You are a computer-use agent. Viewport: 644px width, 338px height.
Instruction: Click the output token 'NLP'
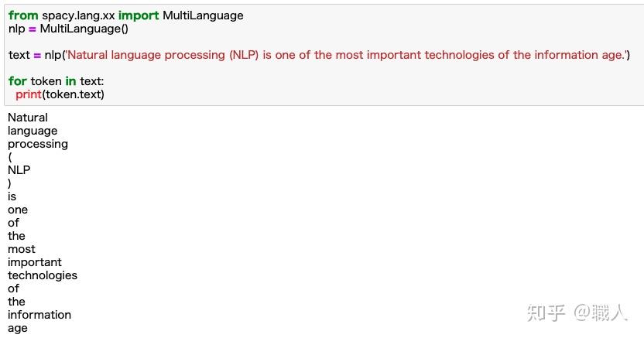[19, 170]
